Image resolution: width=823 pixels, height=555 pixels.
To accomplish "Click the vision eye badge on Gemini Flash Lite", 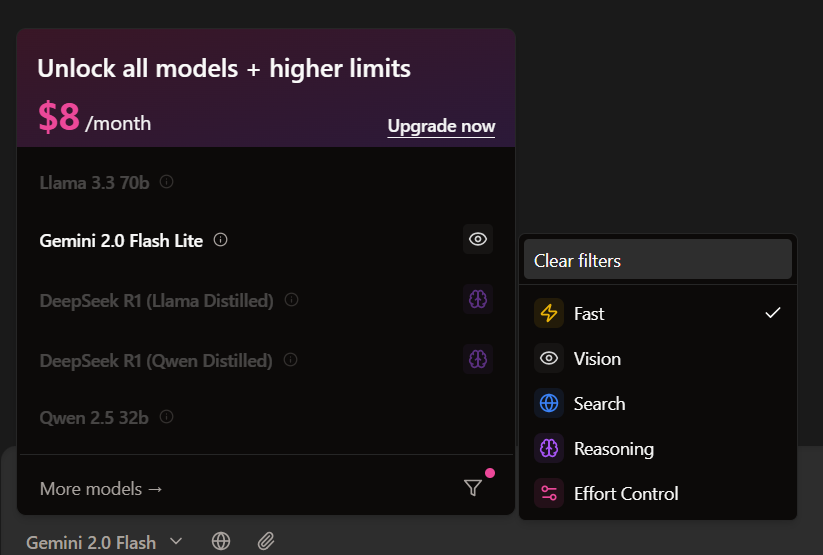I will 478,239.
